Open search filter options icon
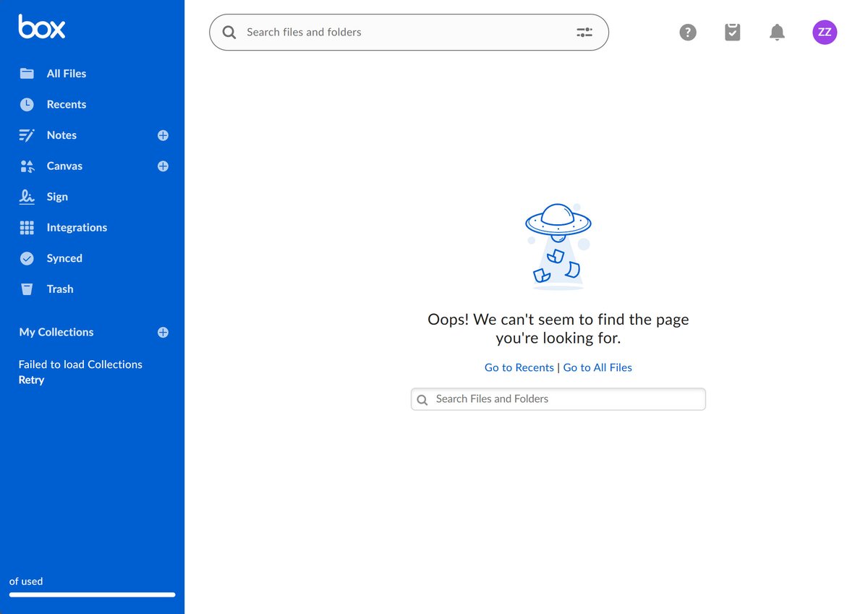 [584, 32]
